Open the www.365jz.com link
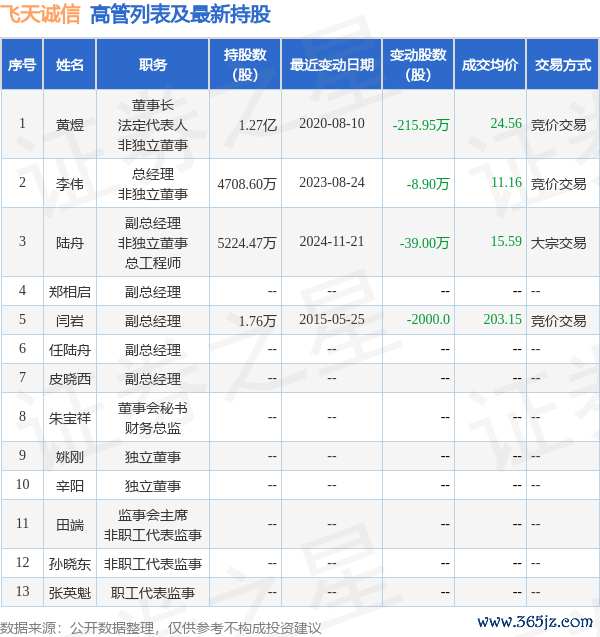The width and height of the screenshot is (600, 637). coord(535,621)
